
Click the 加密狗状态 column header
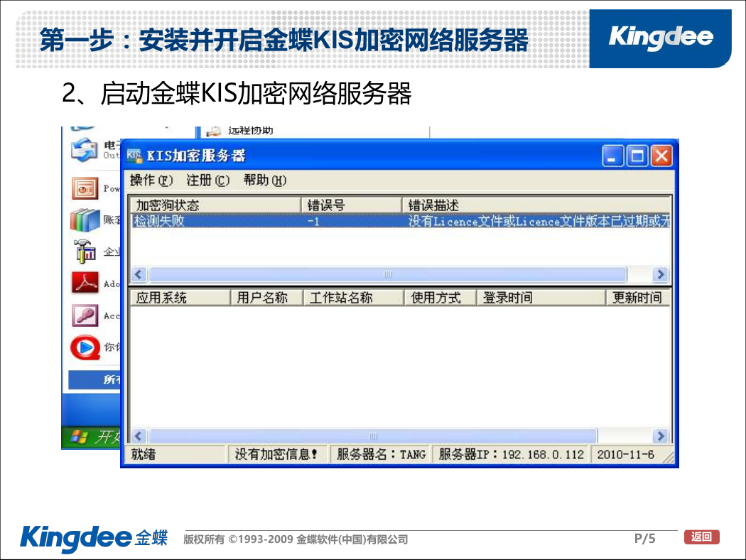(216, 205)
